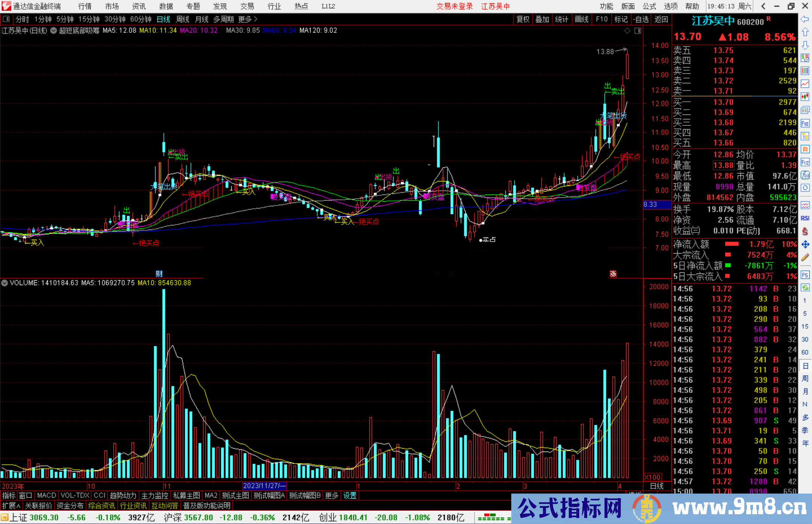Click the f(x) formula sidebar icon
Image resolution: width=812 pixels, height=524 pixels.
805,175
